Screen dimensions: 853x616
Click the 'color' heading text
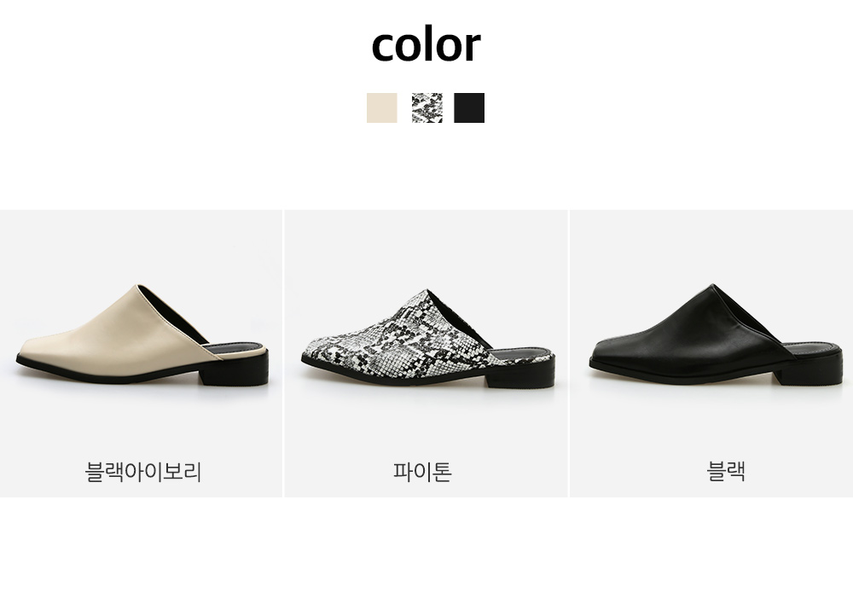pyautogui.click(x=426, y=44)
